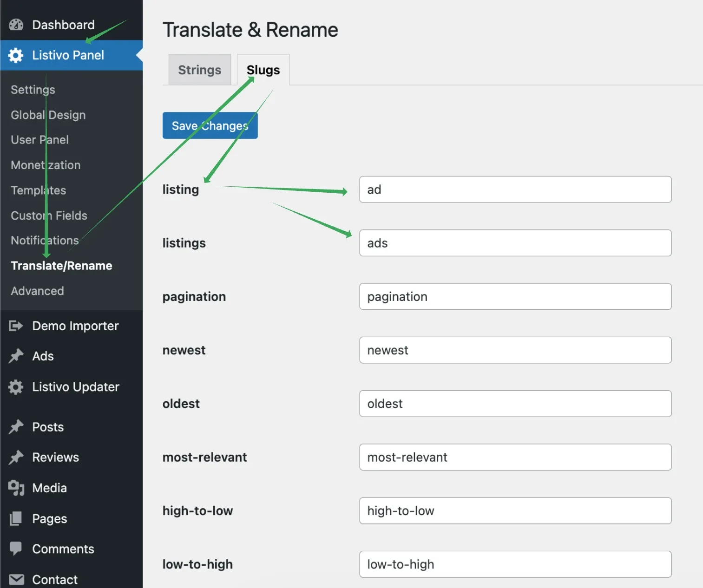
Task: Click the Contact envelope icon
Action: pyautogui.click(x=16, y=580)
